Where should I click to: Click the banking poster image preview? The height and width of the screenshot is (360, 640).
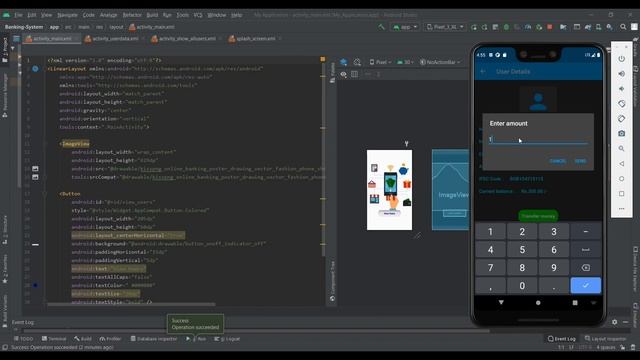pyautogui.click(x=389, y=190)
